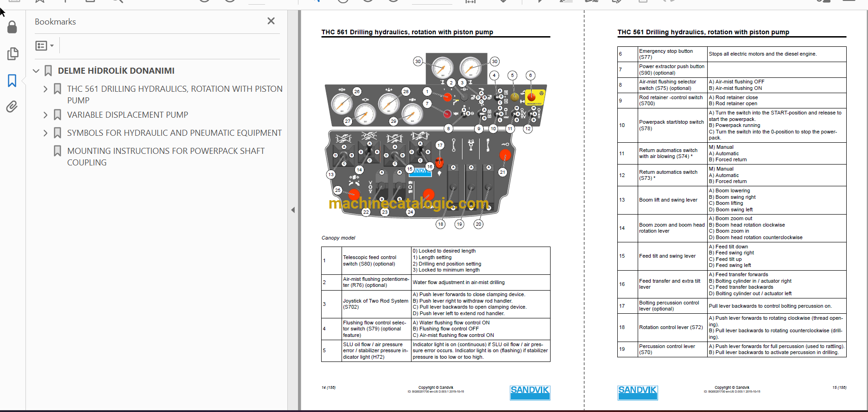The image size is (868, 412).
Task: Click 'SLU oil flow / air pressure error' cell
Action: click(x=376, y=351)
